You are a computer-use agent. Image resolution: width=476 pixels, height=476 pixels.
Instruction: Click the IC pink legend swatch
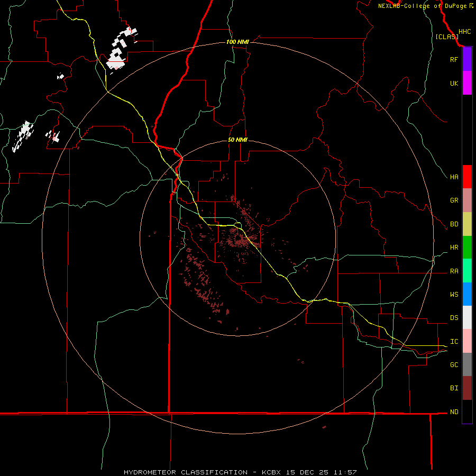point(467,341)
